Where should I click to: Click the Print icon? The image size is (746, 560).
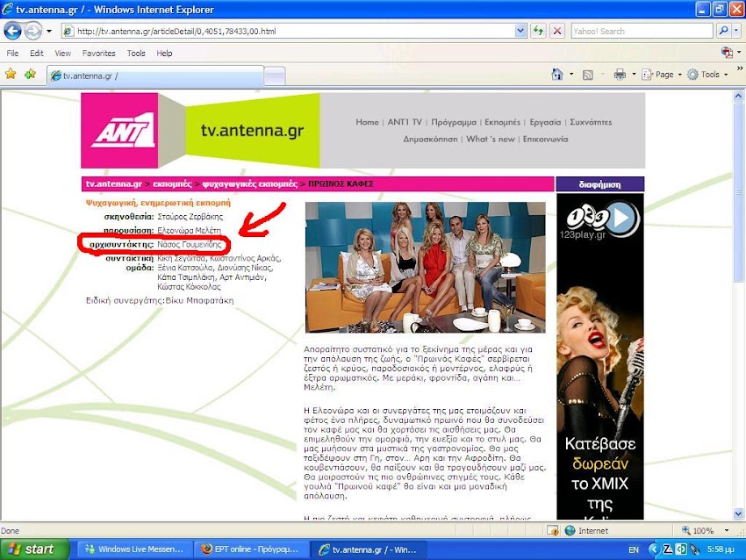pos(620,75)
